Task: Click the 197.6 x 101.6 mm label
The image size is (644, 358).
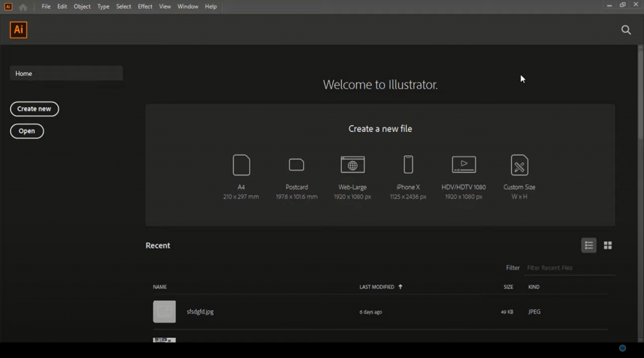Action: pyautogui.click(x=297, y=197)
